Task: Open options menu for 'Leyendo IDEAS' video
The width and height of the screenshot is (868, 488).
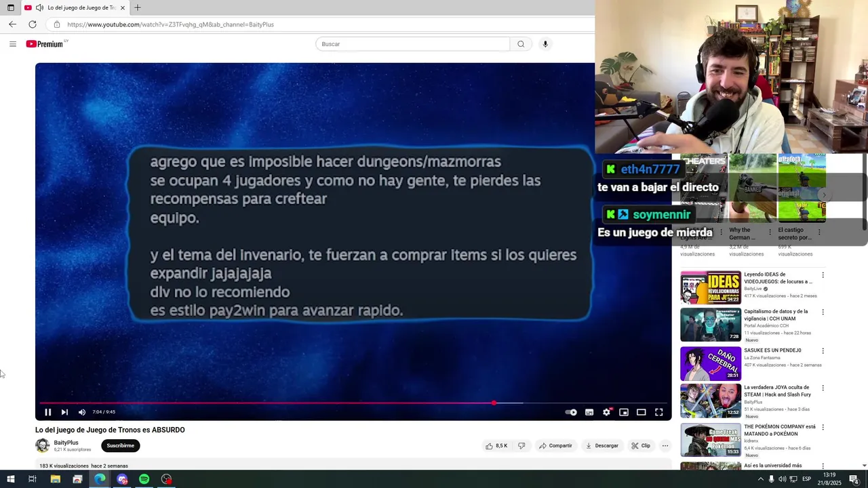Action: (823, 275)
